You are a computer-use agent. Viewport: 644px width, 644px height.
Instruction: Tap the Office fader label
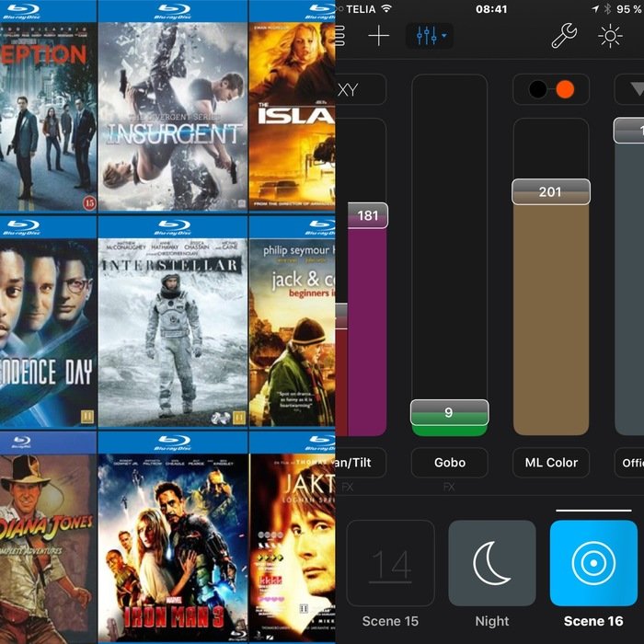click(x=629, y=463)
